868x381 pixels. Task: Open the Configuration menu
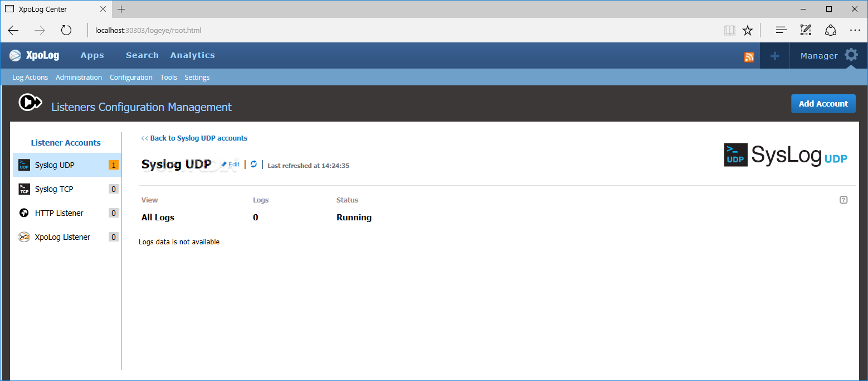pyautogui.click(x=131, y=78)
